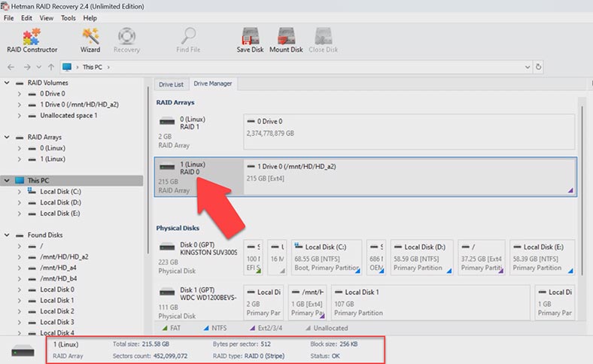Open the Find File search
Viewport: 593px width, 364px height.
tap(188, 40)
